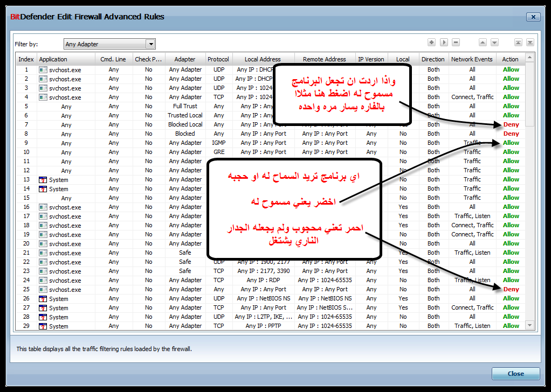This screenshot has height=392, width=551.
Task: Click the move rule down icon
Action: click(494, 43)
